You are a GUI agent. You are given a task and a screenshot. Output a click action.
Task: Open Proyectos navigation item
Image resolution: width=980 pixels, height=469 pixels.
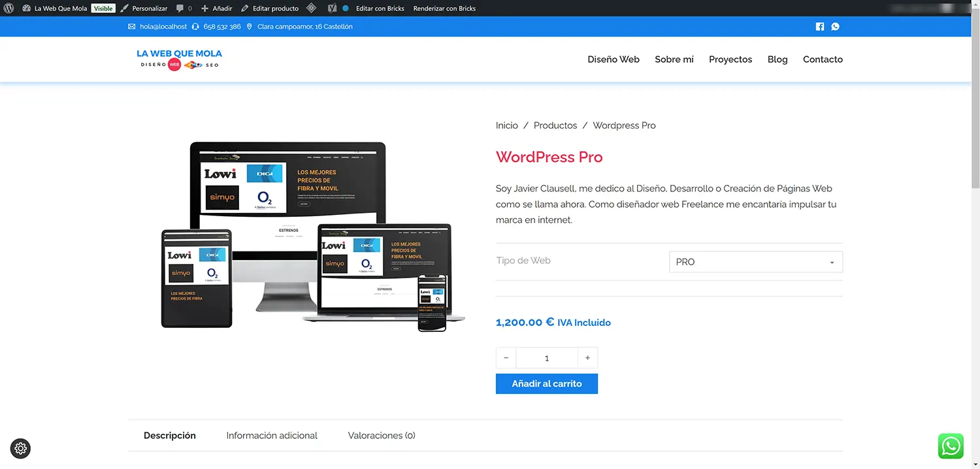(730, 59)
